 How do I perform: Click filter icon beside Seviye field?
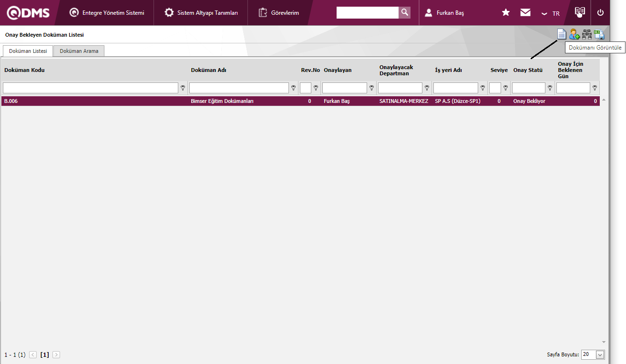pos(505,88)
